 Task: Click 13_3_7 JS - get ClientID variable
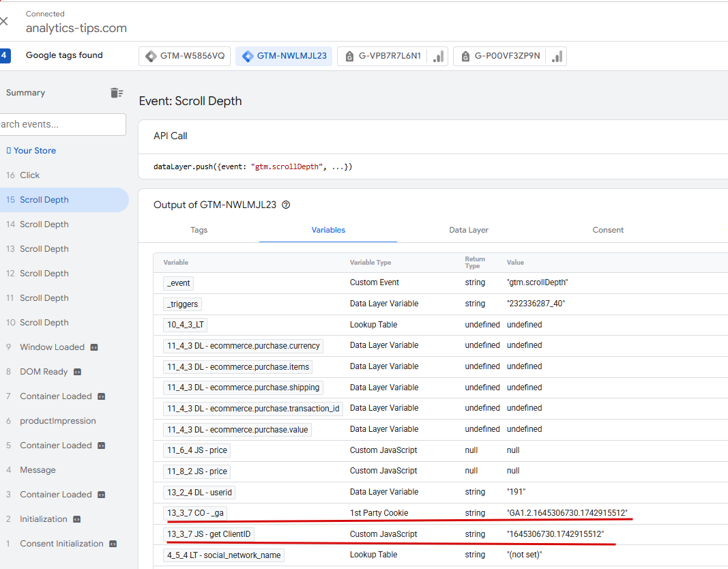pos(209,534)
